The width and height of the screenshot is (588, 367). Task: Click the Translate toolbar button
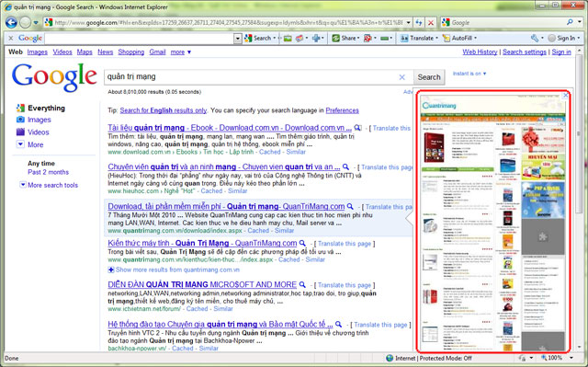pos(419,38)
